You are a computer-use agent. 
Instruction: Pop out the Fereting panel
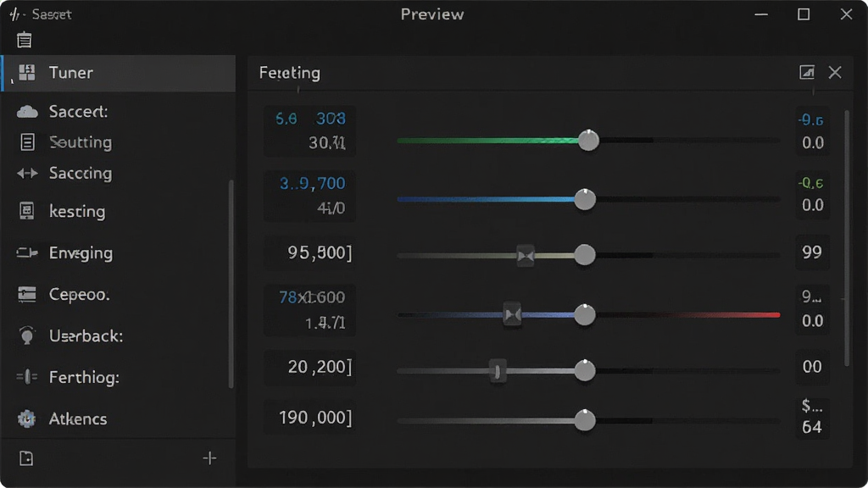click(x=807, y=72)
